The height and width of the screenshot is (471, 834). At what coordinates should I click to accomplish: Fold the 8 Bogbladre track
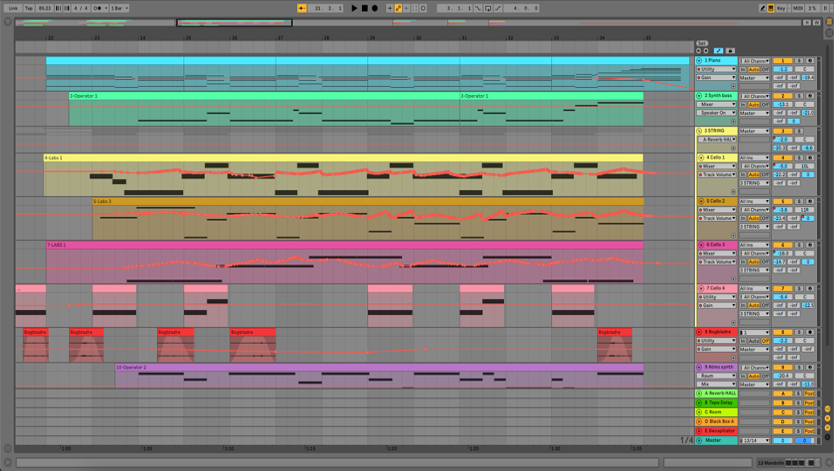tap(699, 332)
